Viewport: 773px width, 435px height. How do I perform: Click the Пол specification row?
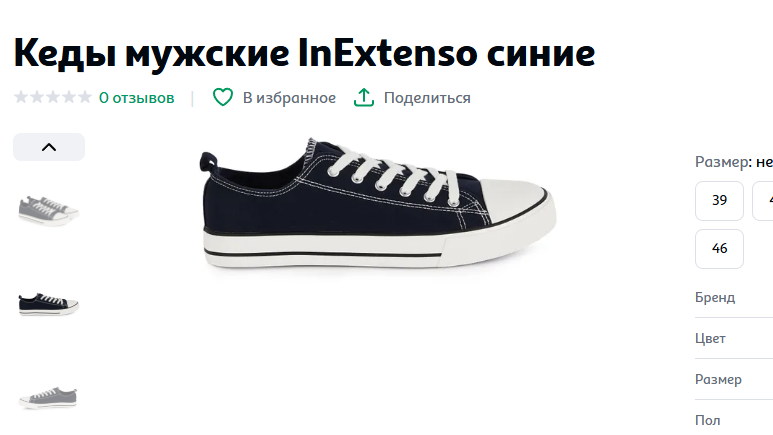pos(734,420)
